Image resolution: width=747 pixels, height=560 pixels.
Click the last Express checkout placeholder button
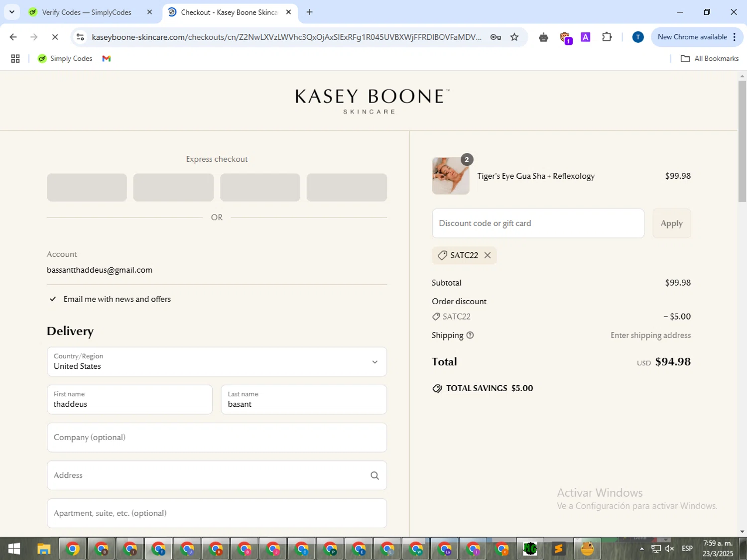[x=347, y=188]
